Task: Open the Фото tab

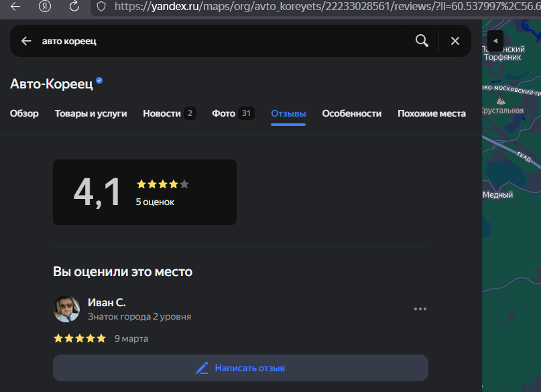Action: pyautogui.click(x=233, y=113)
